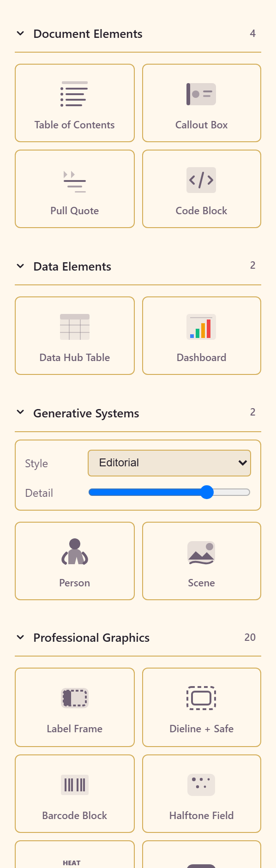The height and width of the screenshot is (868, 276).
Task: Collapse the Document Elements section
Action: point(20,34)
